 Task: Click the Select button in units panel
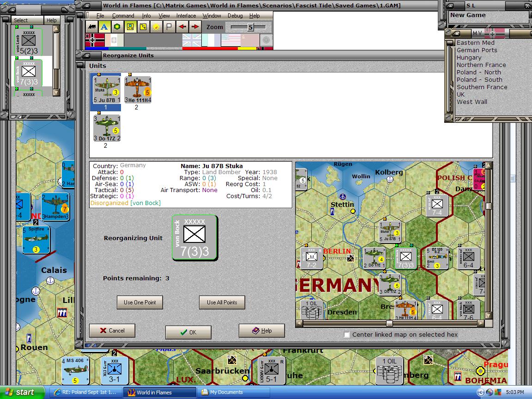(28, 20)
